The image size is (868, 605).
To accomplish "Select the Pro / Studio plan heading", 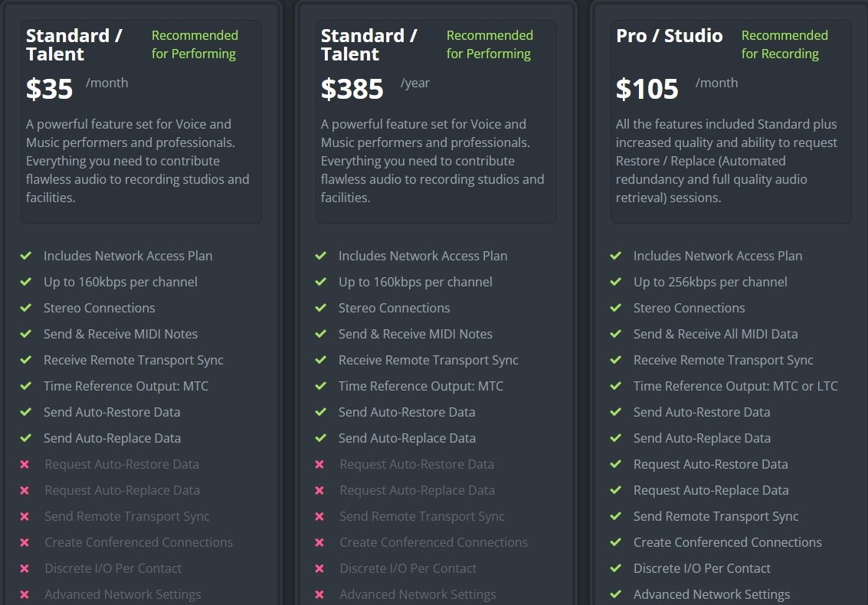I will [x=669, y=36].
